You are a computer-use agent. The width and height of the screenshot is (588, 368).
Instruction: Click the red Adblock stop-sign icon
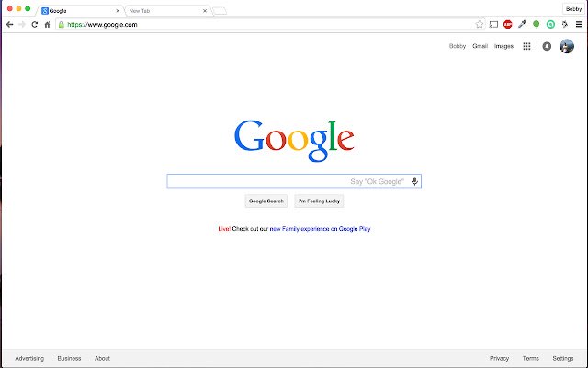(508, 25)
